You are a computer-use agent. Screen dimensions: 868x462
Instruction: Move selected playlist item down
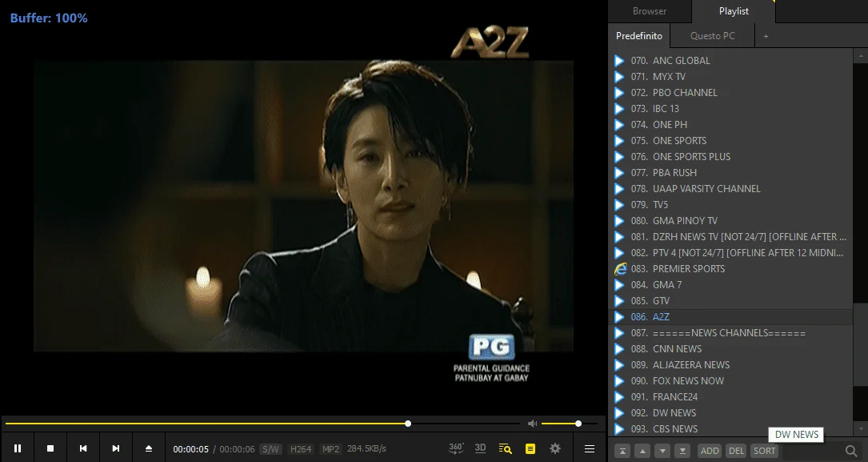coord(662,451)
